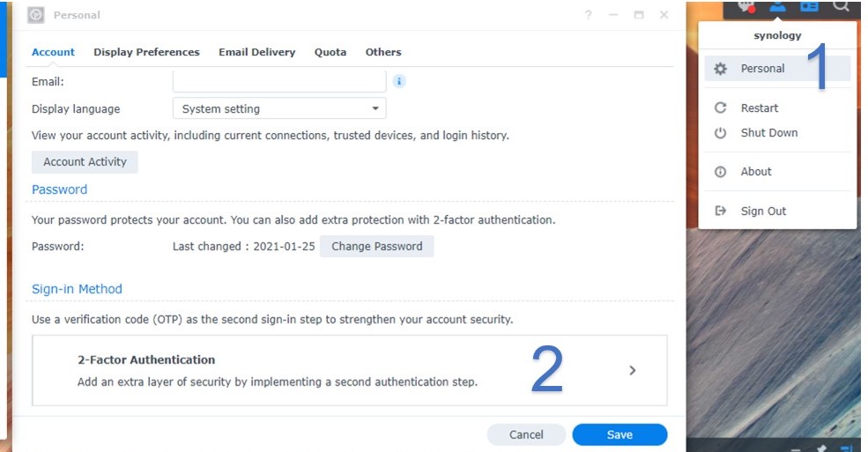Save the Personal settings
Viewport: 868px width, 452px height.
pos(620,435)
